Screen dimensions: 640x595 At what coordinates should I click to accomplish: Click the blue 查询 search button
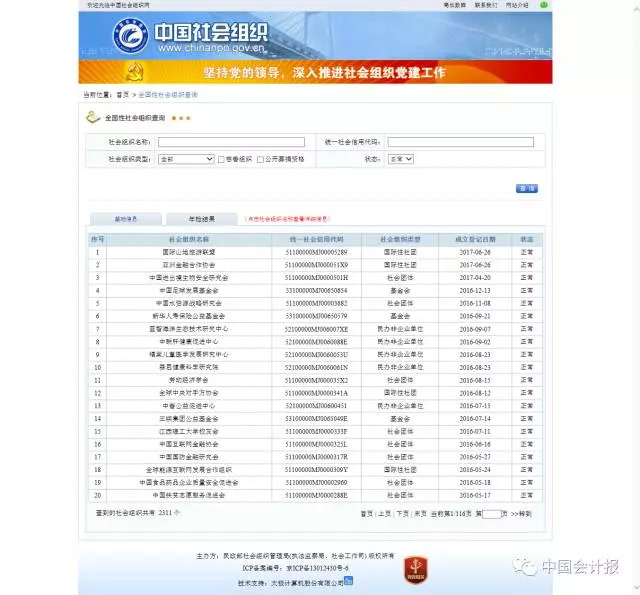tap(527, 188)
